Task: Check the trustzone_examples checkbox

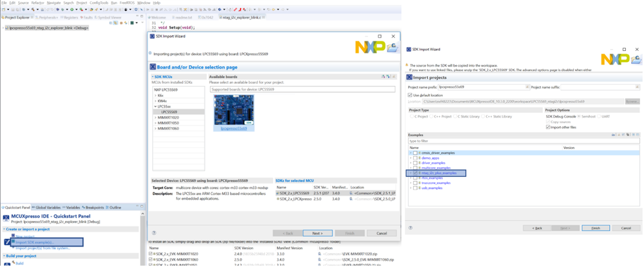Action: (x=415, y=183)
